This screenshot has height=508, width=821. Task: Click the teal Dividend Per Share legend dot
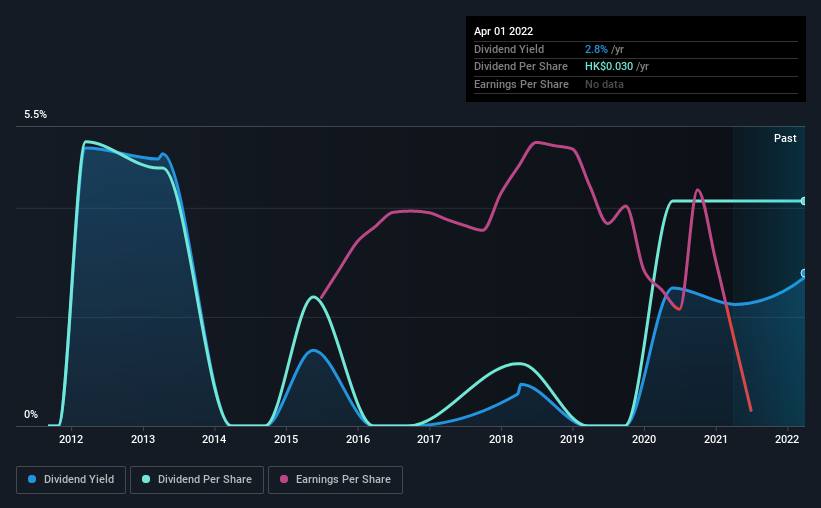(146, 479)
